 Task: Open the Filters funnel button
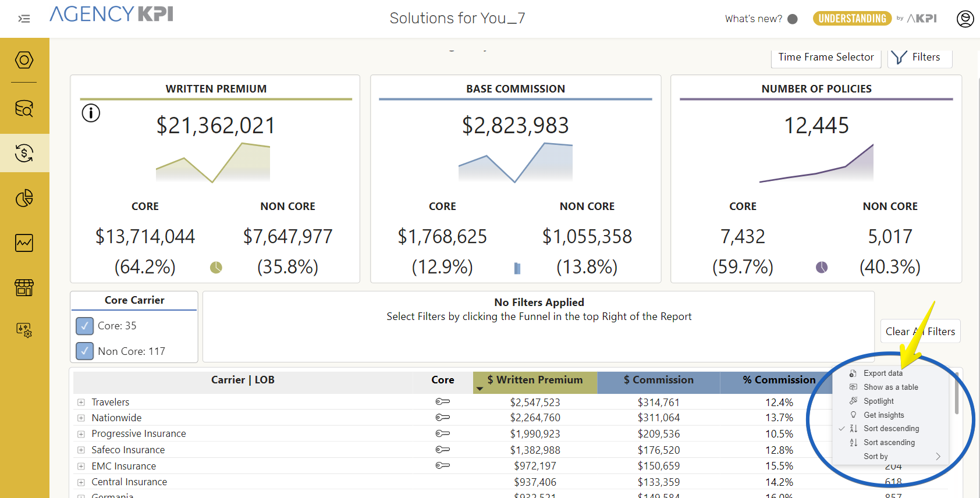pos(919,57)
